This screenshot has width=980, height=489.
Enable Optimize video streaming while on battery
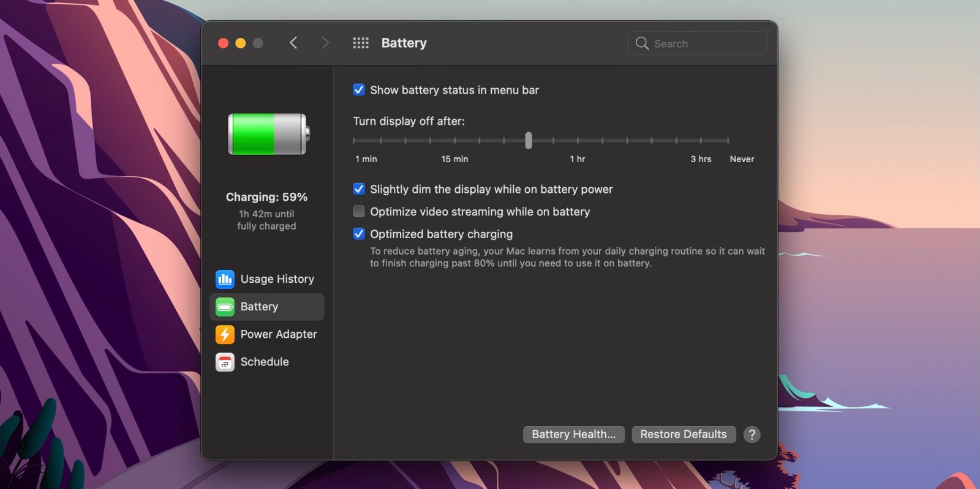click(x=360, y=212)
